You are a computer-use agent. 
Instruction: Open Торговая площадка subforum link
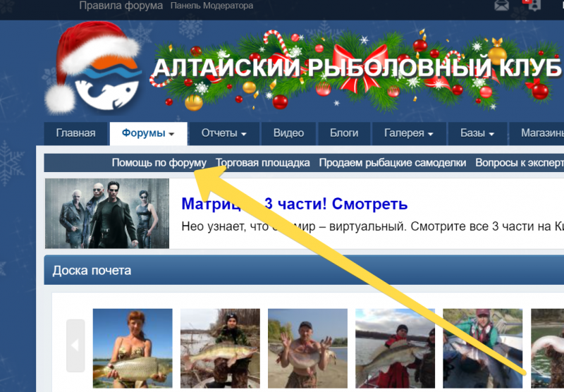262,163
